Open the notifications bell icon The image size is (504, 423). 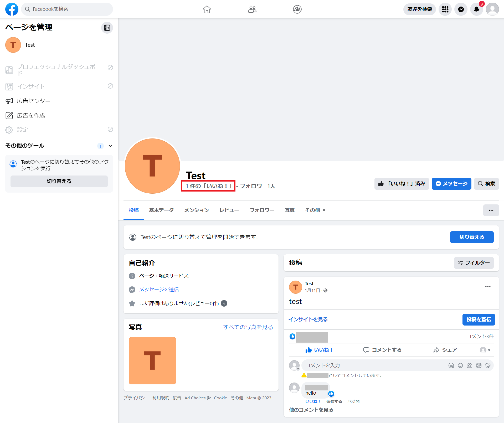[x=477, y=9]
